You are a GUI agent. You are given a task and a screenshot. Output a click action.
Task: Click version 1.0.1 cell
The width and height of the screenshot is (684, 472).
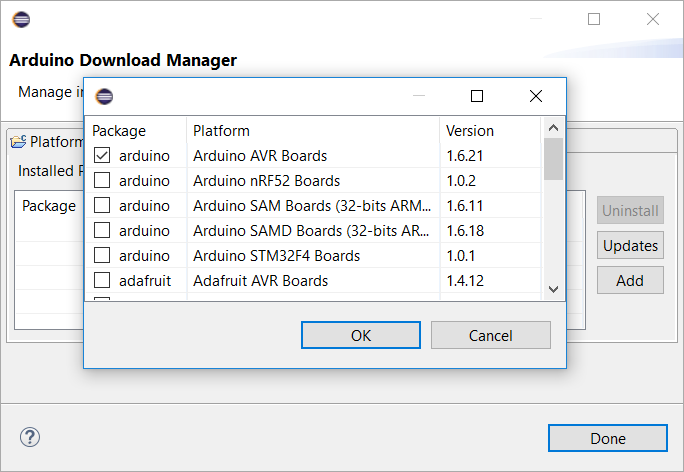[x=461, y=256]
